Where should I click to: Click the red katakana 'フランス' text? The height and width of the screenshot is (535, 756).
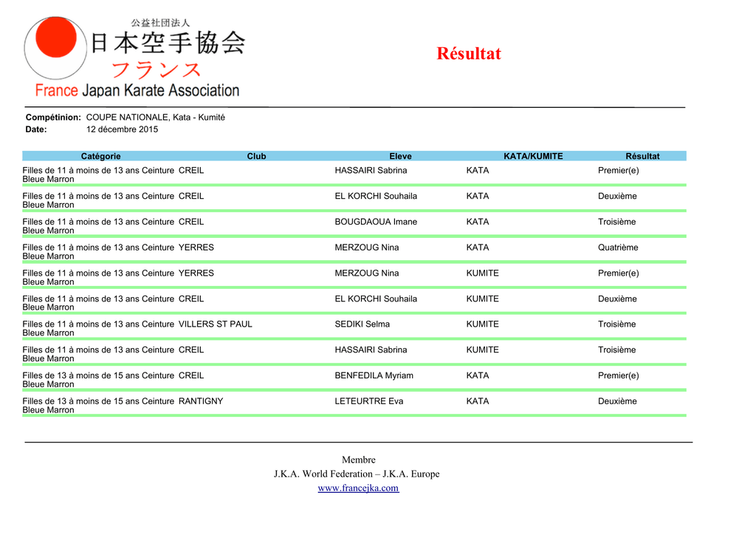[x=157, y=70]
